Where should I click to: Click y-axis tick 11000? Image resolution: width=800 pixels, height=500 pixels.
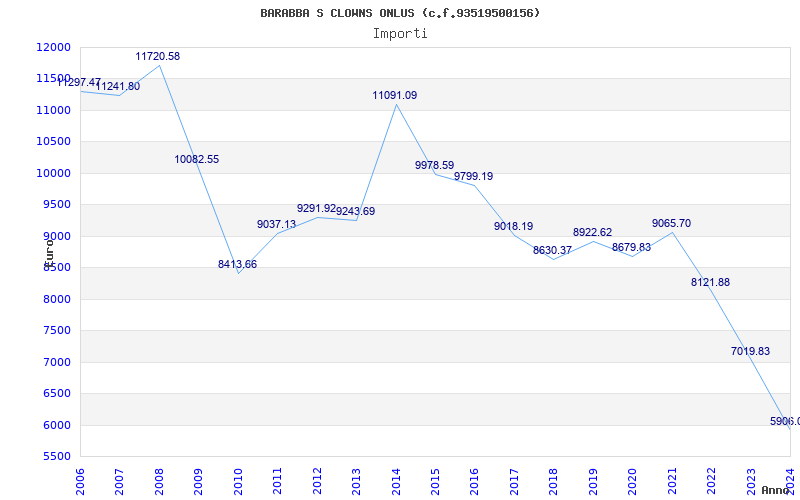coord(54,110)
